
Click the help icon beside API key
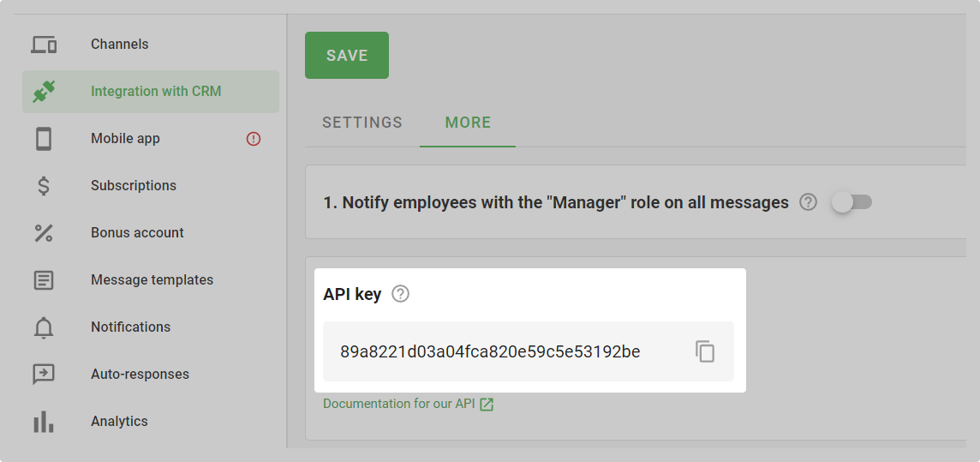click(x=400, y=294)
